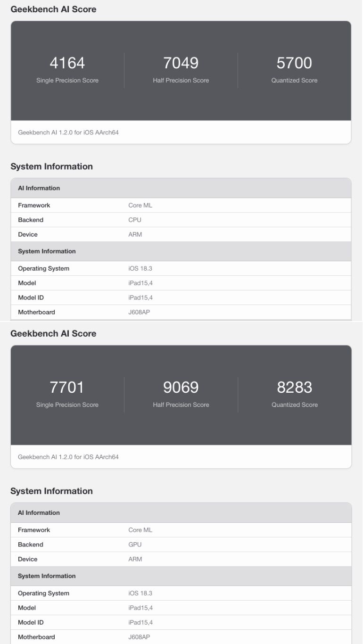
Task: Click 'Quantized Score' label under 8283
Action: point(294,405)
